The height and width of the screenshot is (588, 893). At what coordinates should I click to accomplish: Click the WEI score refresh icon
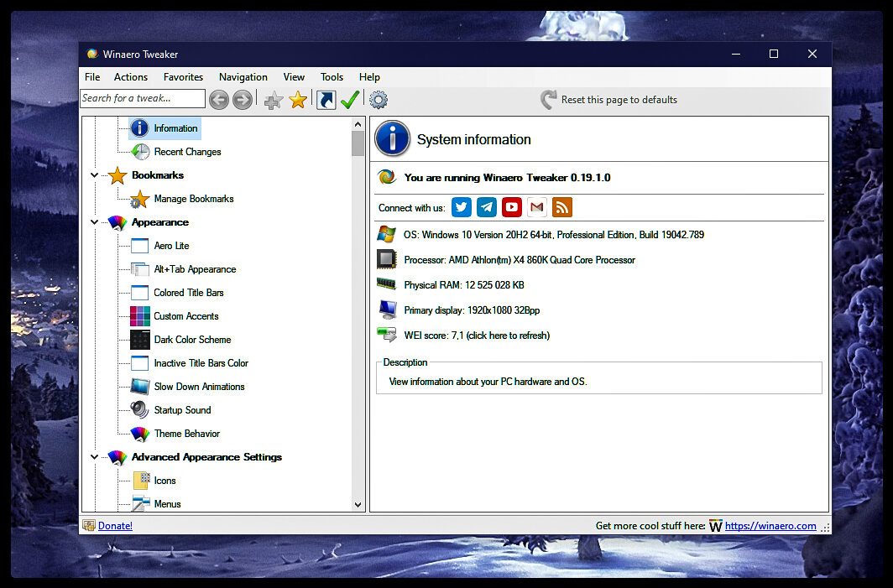[x=387, y=334]
